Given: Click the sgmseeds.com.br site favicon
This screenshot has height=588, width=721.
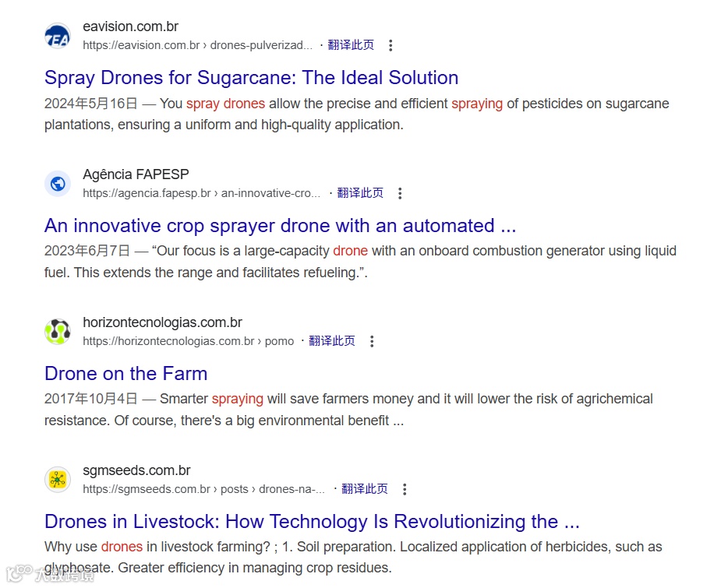Looking at the screenshot, I should tap(58, 480).
